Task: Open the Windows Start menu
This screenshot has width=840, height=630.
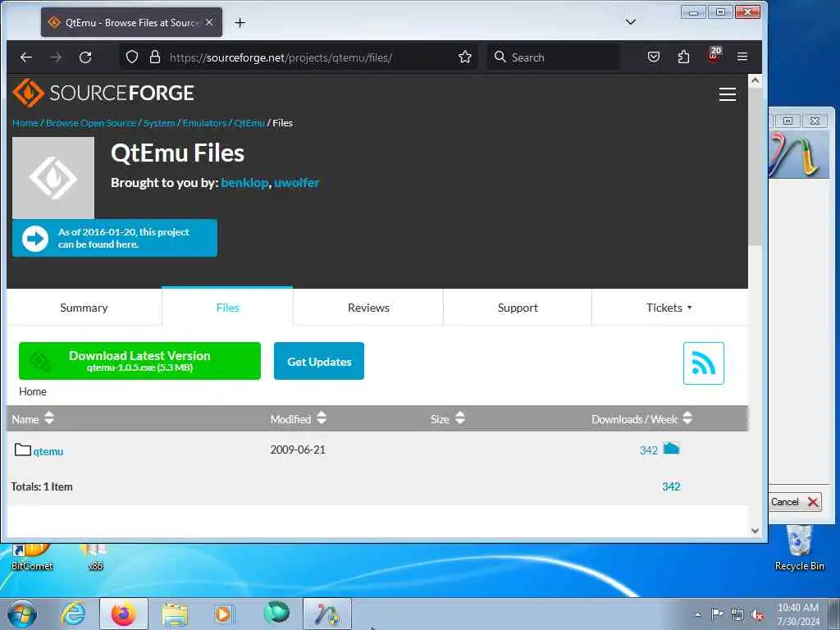Action: coord(22,614)
